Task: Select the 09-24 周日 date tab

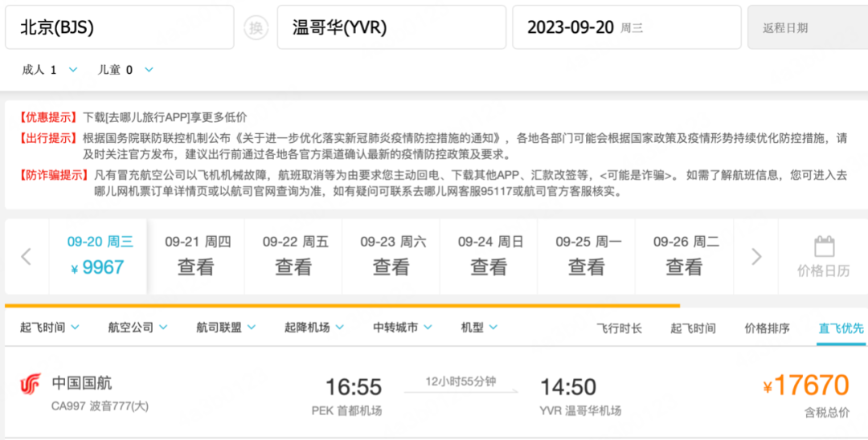Action: pos(489,256)
